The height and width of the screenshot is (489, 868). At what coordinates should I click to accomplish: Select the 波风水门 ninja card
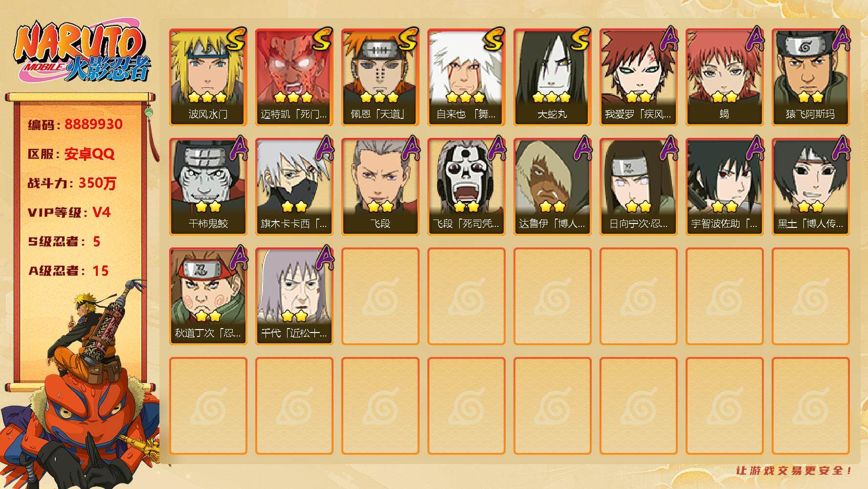coord(208,77)
